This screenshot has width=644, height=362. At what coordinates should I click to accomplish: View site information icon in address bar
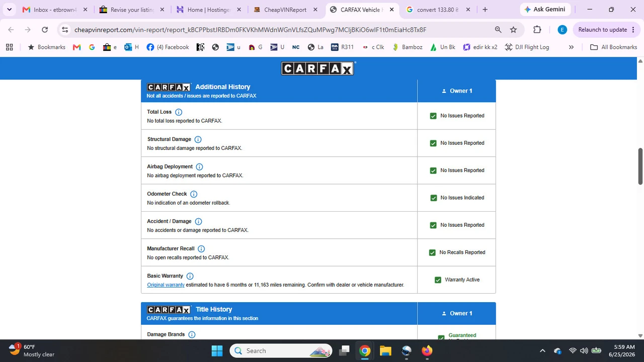pos(65,30)
